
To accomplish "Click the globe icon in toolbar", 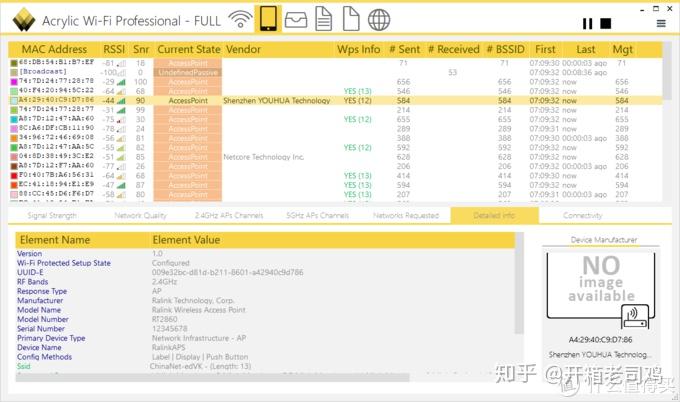I will point(379,20).
